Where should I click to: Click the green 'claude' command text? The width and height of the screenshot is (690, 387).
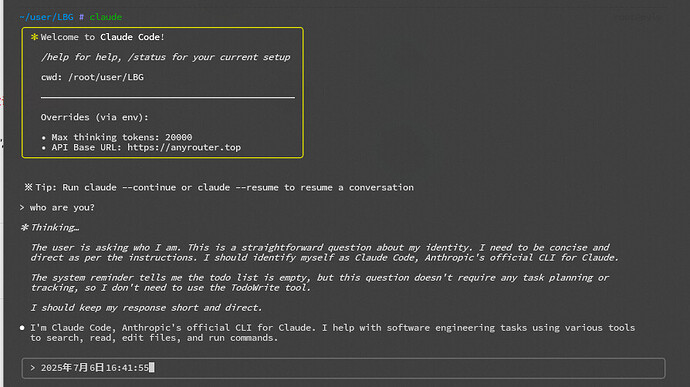point(106,17)
